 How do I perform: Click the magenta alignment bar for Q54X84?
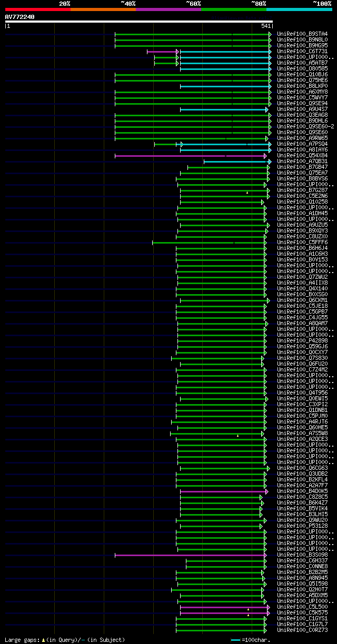(191, 156)
